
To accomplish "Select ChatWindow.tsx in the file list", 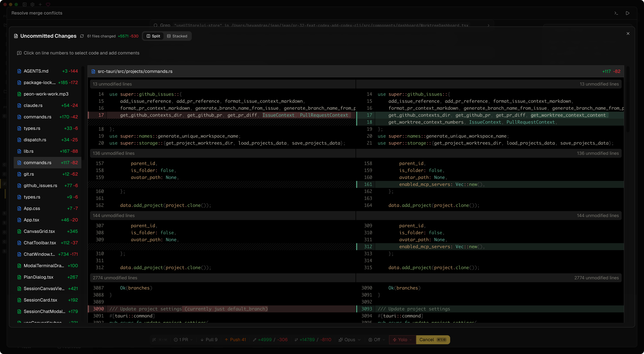I will pos(39,254).
